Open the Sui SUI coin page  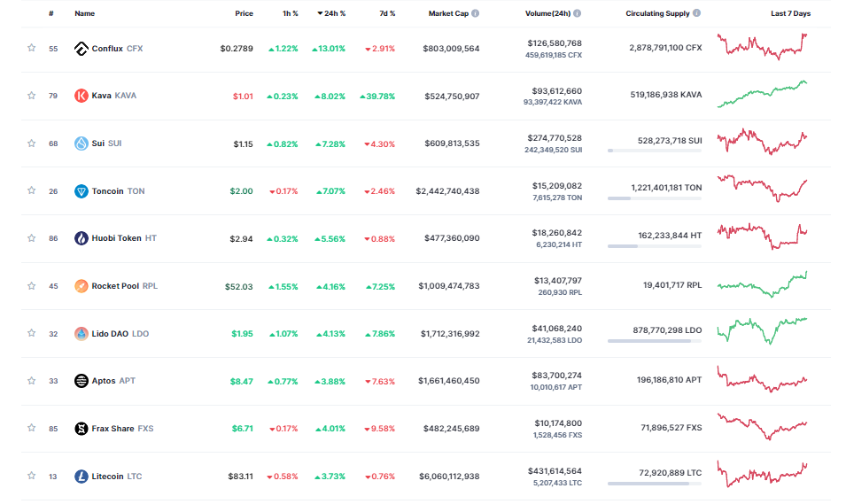pyautogui.click(x=106, y=143)
